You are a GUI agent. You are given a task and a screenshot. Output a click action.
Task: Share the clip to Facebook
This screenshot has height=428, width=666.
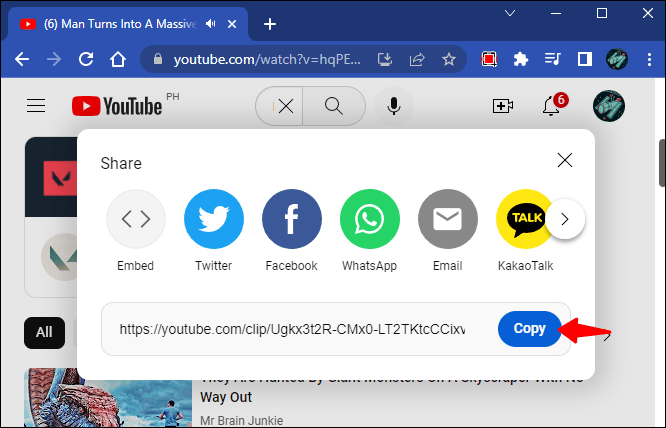tap(292, 219)
